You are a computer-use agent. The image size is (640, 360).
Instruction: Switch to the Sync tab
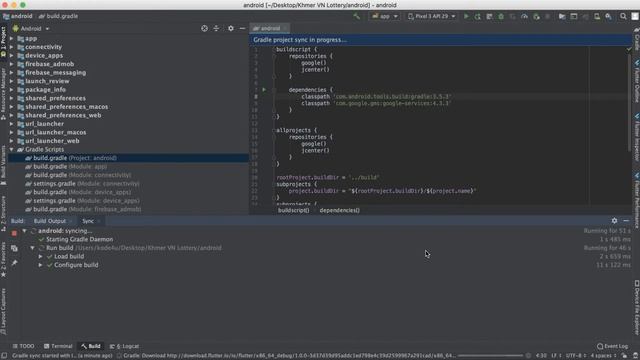[88, 221]
